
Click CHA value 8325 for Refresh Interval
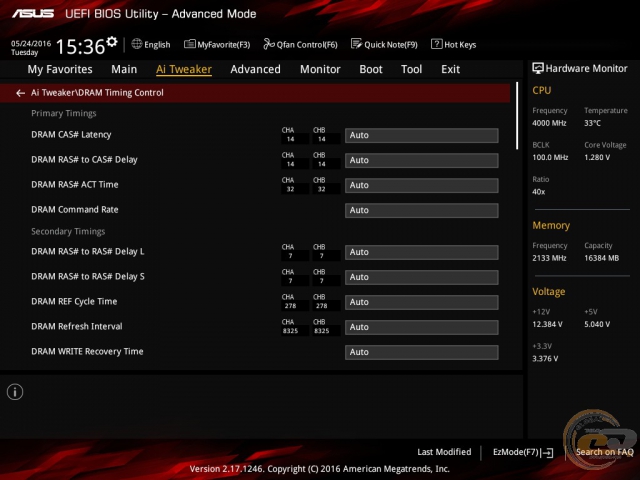tap(290, 331)
